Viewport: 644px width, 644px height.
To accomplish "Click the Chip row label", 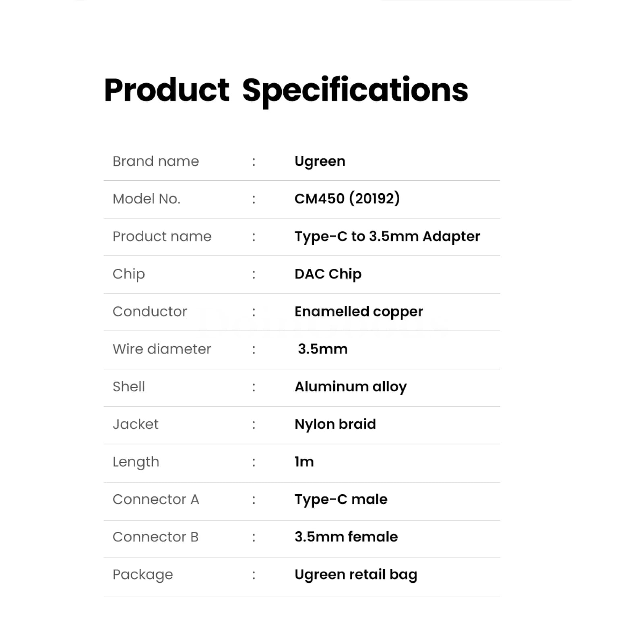I will click(129, 274).
